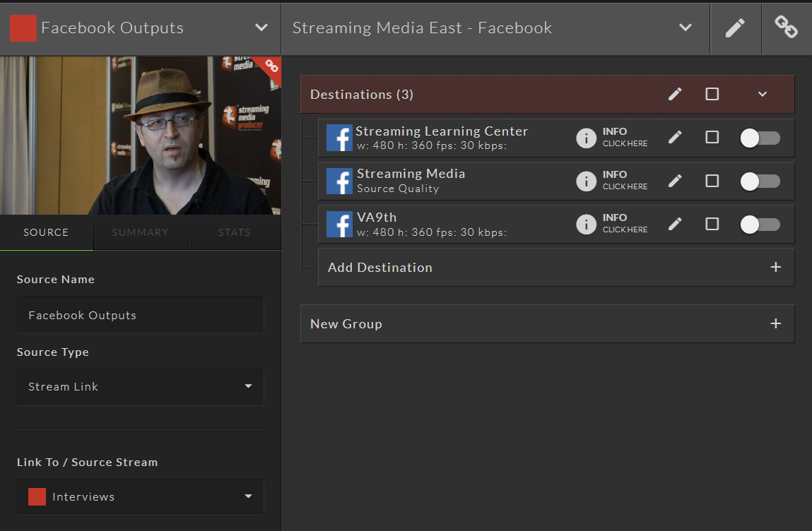Edit the Destinations group with pencil icon

[x=675, y=94]
